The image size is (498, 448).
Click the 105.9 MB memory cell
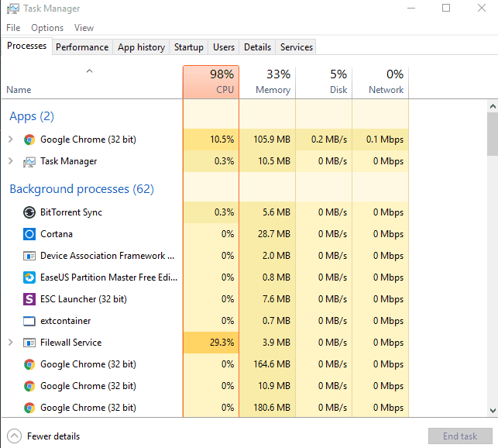[267, 140]
